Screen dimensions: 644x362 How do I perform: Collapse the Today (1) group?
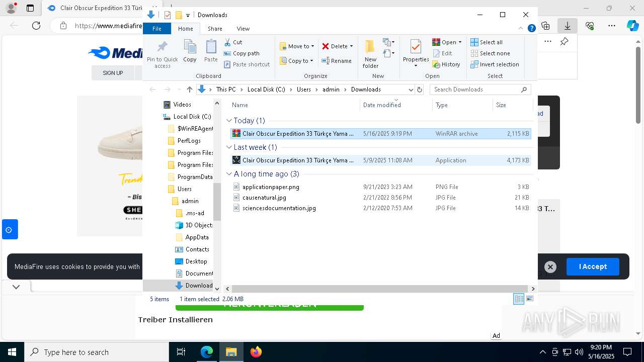229,121
